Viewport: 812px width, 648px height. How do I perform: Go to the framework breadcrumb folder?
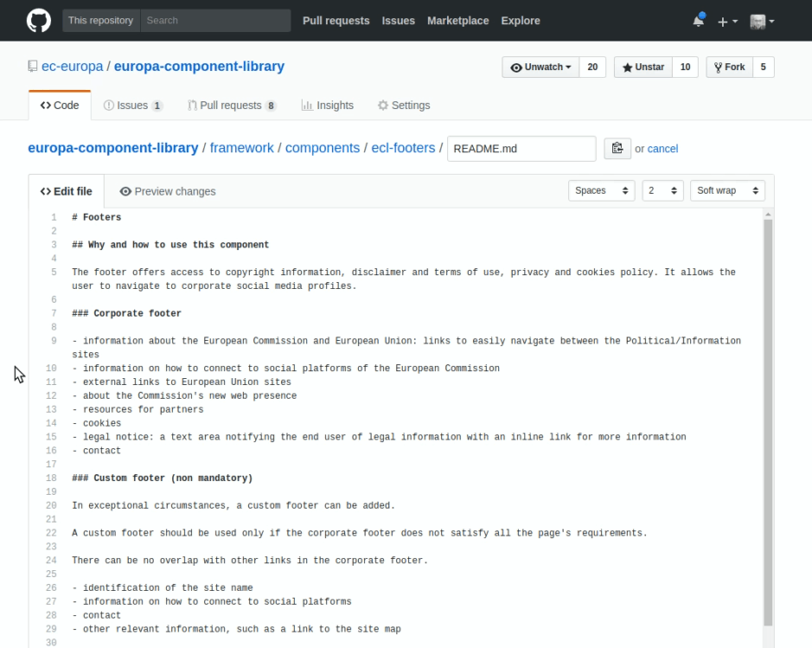pos(242,148)
